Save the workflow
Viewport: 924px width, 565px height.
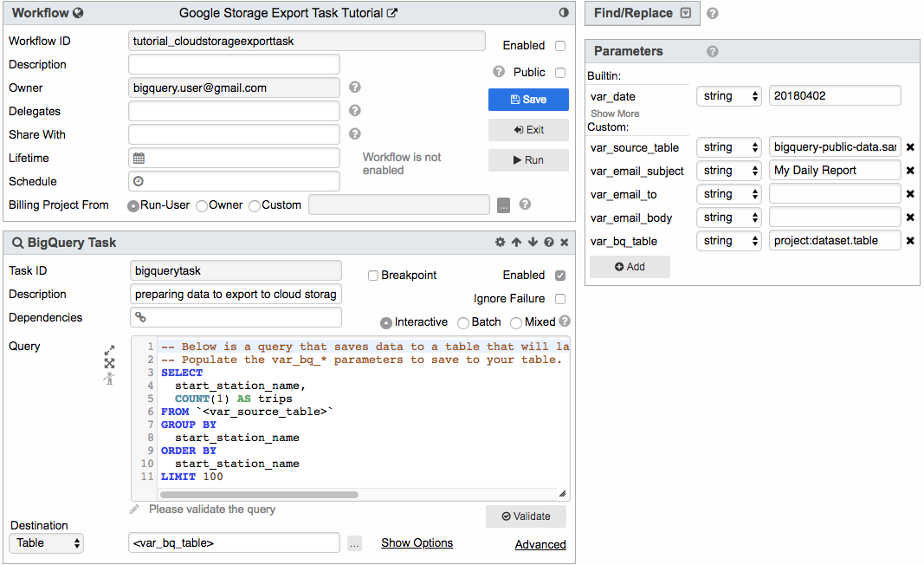(x=528, y=100)
